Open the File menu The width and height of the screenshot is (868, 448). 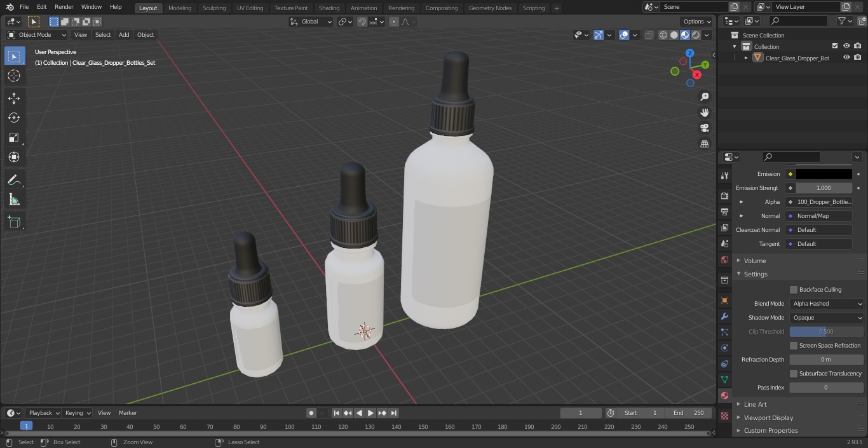(x=24, y=7)
